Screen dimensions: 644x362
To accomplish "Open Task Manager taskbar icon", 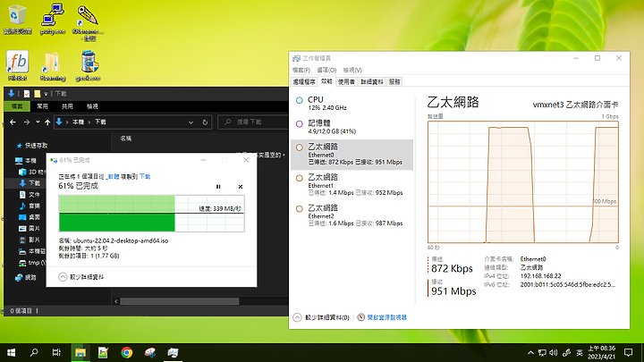I will (x=173, y=352).
